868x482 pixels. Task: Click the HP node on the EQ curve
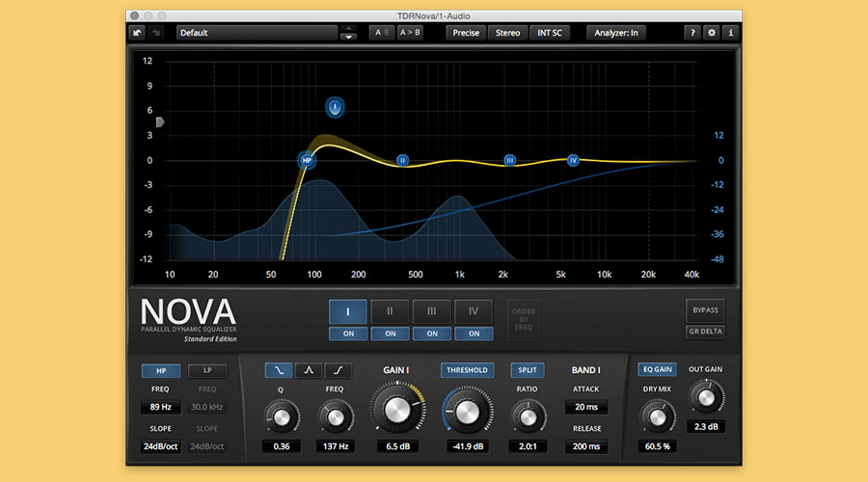click(x=307, y=161)
